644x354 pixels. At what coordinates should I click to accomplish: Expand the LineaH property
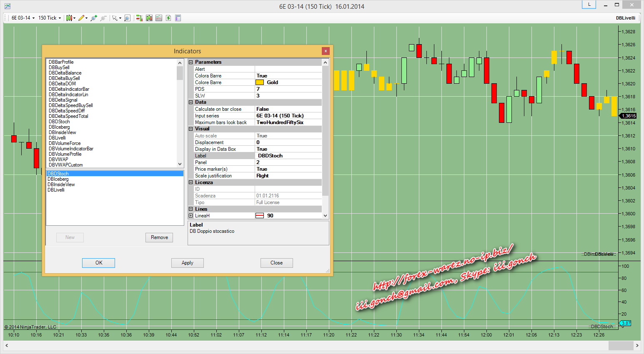click(191, 216)
